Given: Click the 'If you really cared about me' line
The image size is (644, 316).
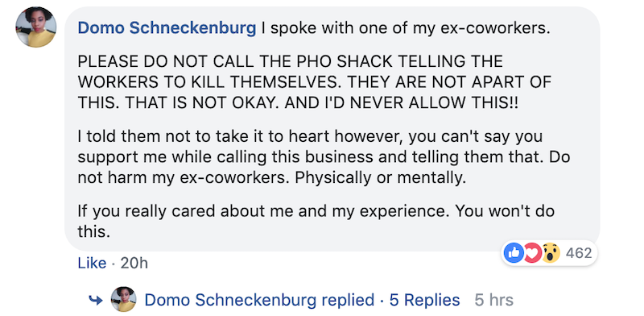Looking at the screenshot, I should pos(316,211).
